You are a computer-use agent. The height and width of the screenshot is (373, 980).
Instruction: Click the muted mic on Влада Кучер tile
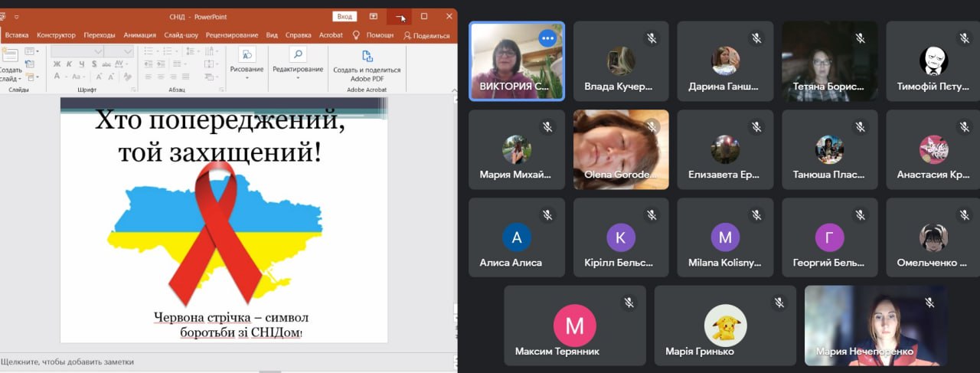click(x=652, y=38)
